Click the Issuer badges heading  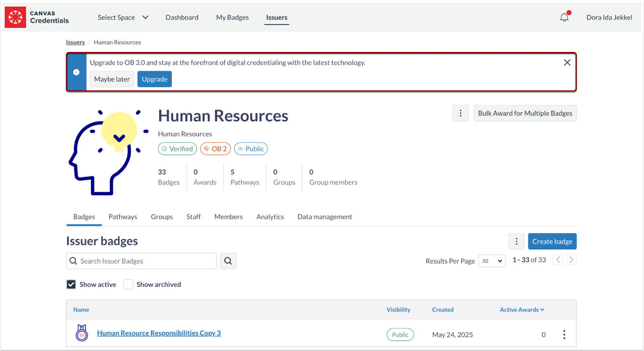point(102,241)
